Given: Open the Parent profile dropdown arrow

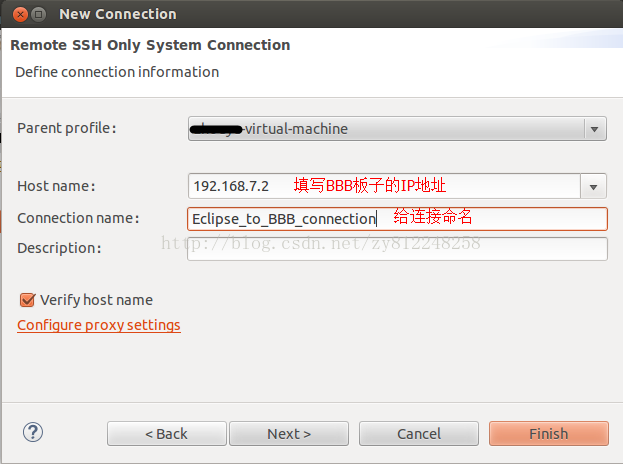Looking at the screenshot, I should point(595,129).
